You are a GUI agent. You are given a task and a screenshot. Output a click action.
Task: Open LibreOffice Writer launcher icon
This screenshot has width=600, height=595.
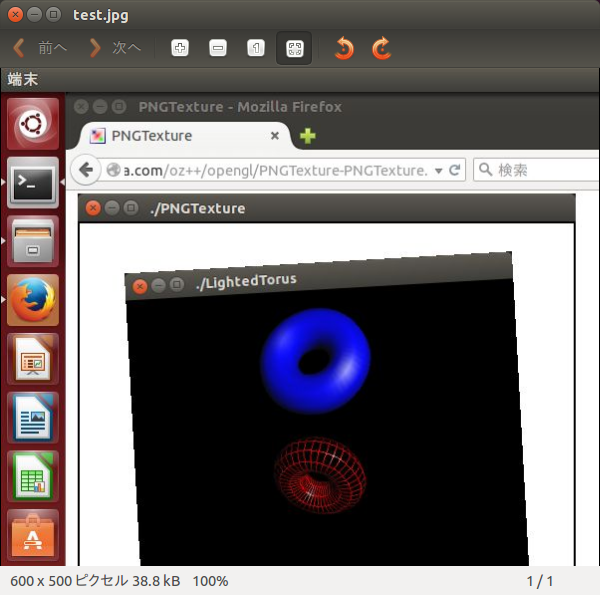pos(33,418)
